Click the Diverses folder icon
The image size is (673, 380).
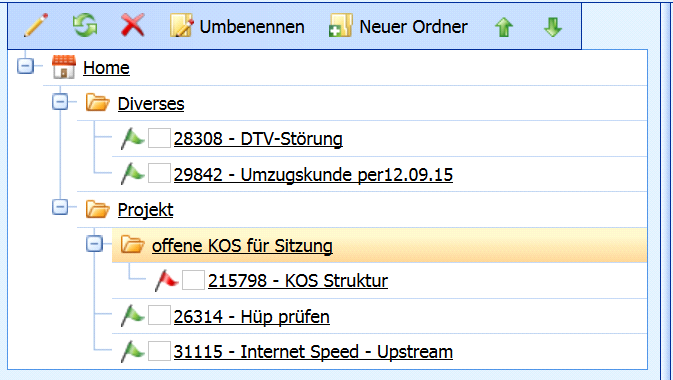[x=97, y=103]
